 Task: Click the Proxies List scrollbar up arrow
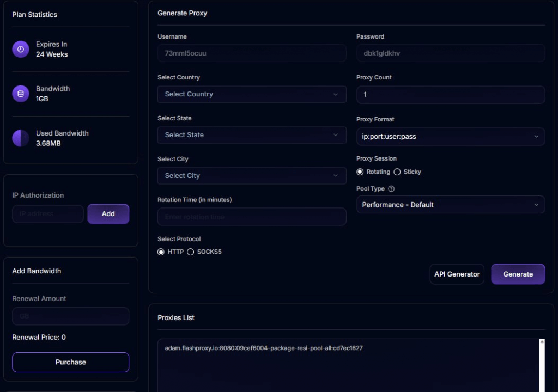click(x=542, y=342)
